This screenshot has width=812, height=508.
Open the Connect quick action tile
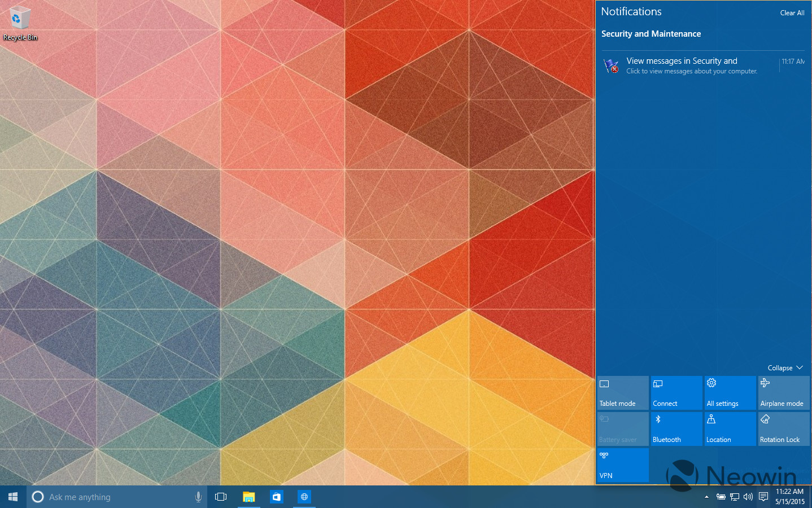676,393
